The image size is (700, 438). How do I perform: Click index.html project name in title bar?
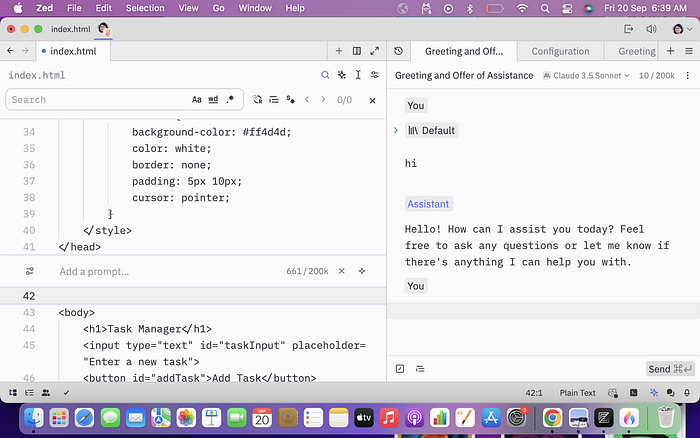tap(71, 29)
